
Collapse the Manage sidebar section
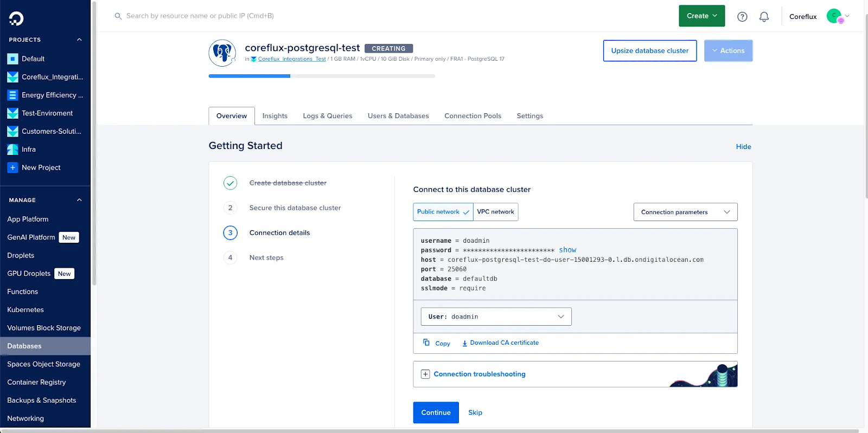pos(79,200)
